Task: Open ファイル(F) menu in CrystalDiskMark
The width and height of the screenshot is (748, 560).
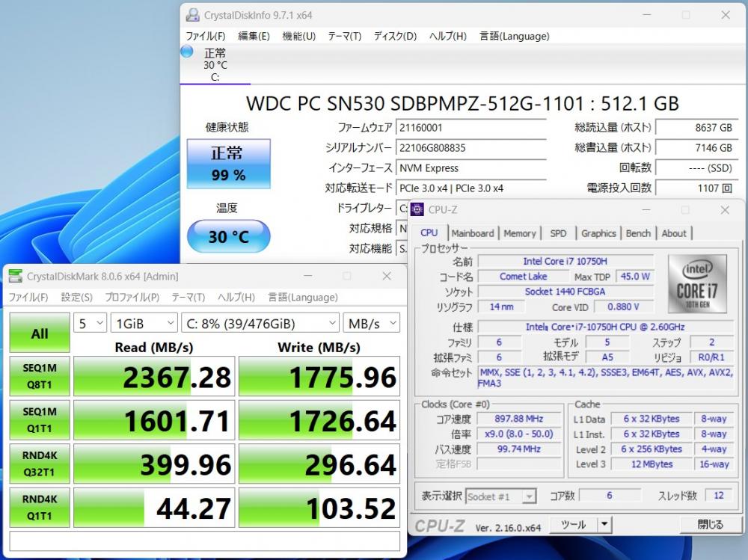Action: [x=28, y=297]
